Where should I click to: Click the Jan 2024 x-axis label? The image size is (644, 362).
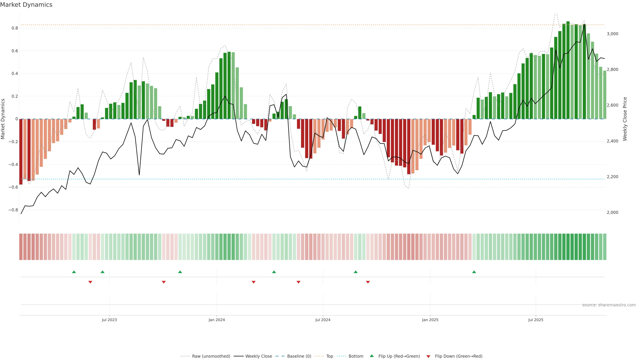pyautogui.click(x=217, y=320)
